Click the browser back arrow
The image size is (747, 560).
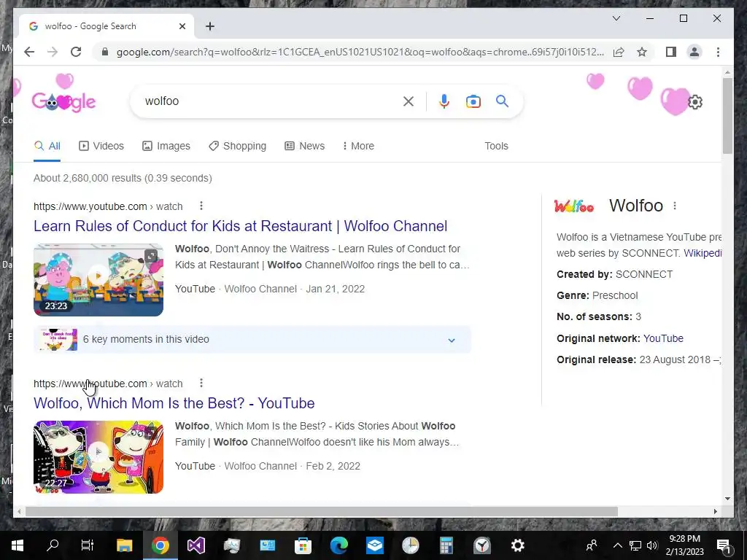pos(29,52)
